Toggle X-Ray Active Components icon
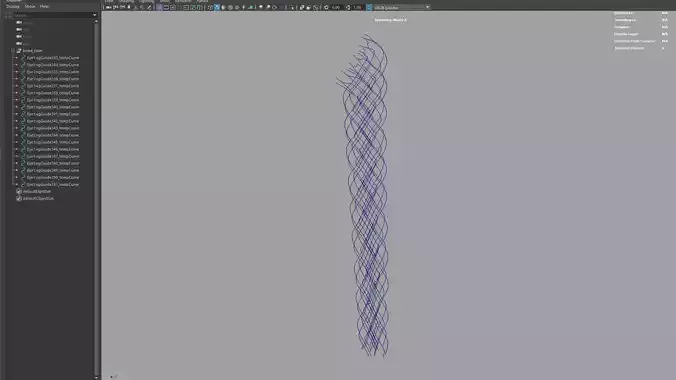Viewport: 676px width, 380px height. click(x=308, y=7)
